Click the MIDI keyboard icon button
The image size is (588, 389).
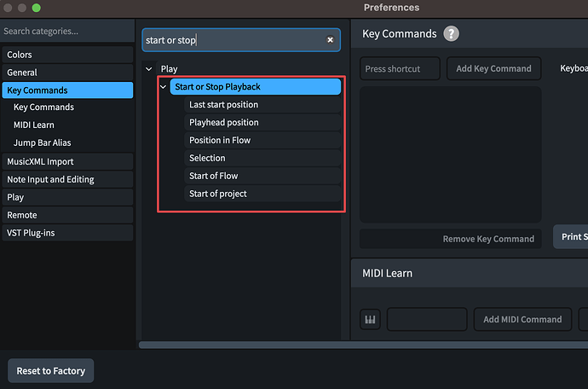[371, 320]
